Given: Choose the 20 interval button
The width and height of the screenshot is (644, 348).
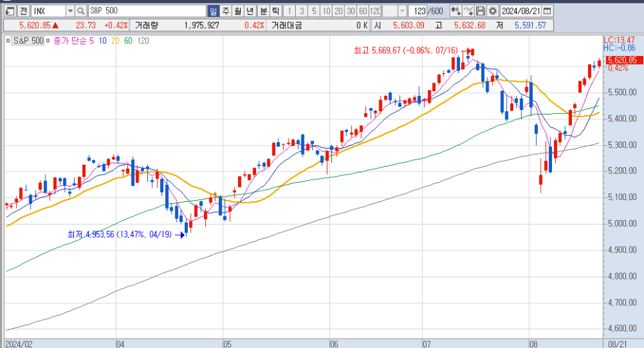Looking at the screenshot, I should coord(339,11).
